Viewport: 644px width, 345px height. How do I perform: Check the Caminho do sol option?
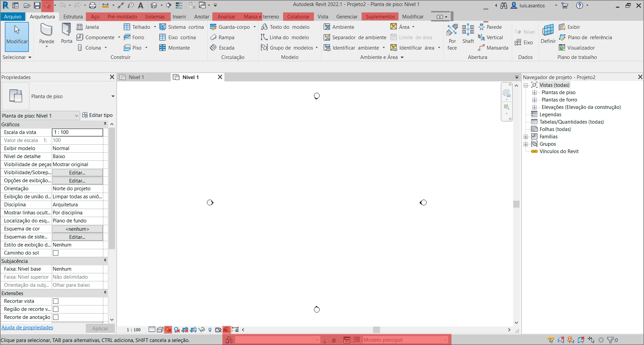pos(55,253)
